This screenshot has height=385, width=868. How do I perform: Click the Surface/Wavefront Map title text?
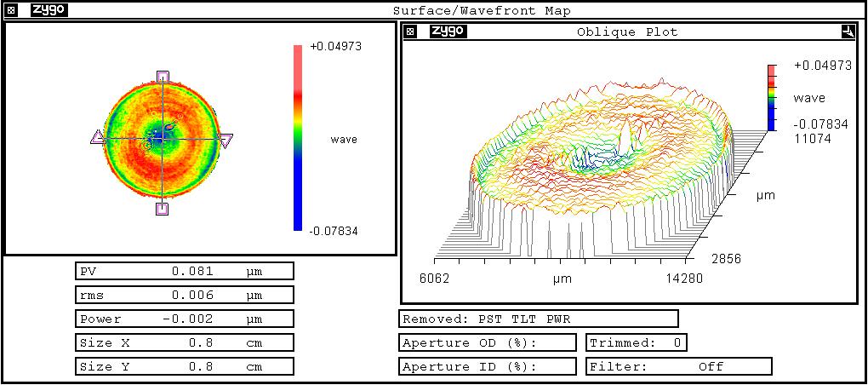482,10
